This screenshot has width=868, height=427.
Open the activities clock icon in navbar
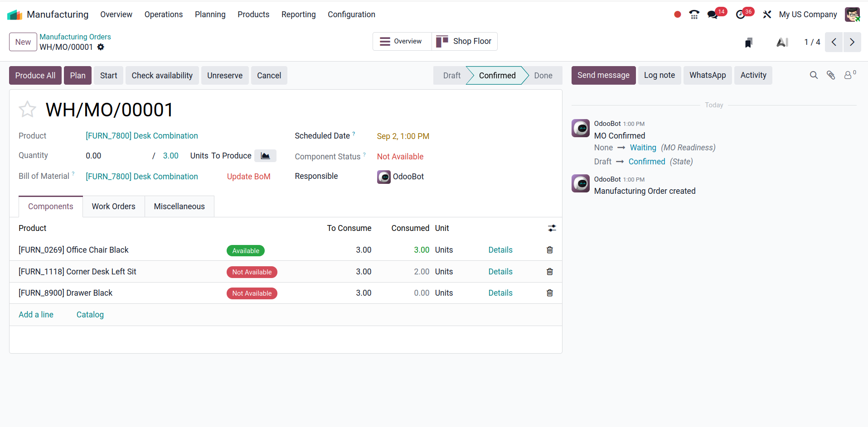pos(741,14)
